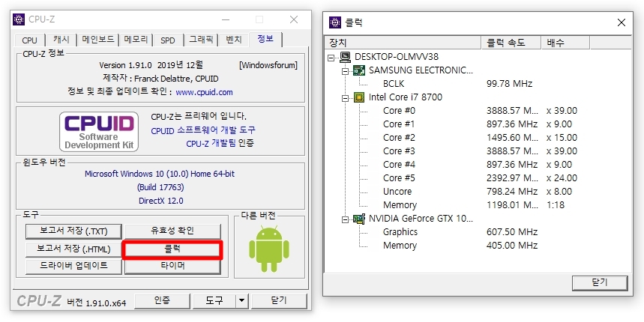Image resolution: width=644 pixels, height=322 pixels.
Task: Click Microsoft Windows 10 Home 64-bit text
Action: pyautogui.click(x=160, y=174)
